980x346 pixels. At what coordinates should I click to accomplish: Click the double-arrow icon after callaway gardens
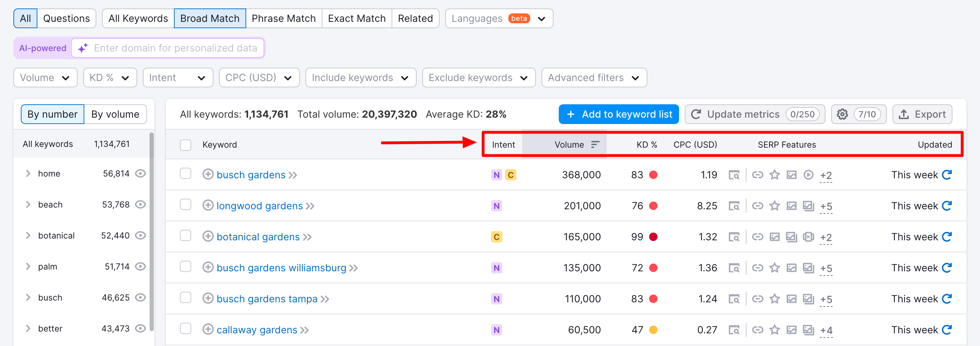304,330
